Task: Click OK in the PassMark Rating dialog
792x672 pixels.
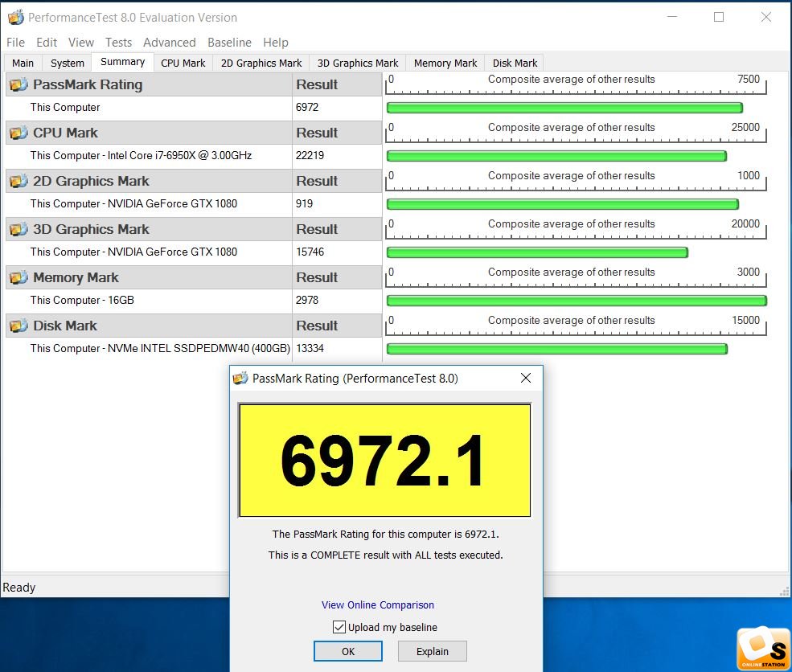Action: [x=348, y=651]
